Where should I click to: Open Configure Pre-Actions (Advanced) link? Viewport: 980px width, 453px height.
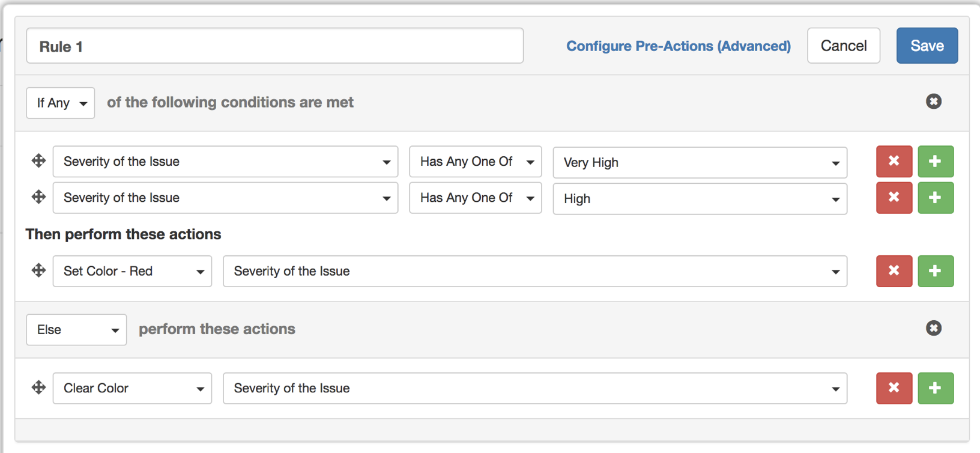pos(678,46)
